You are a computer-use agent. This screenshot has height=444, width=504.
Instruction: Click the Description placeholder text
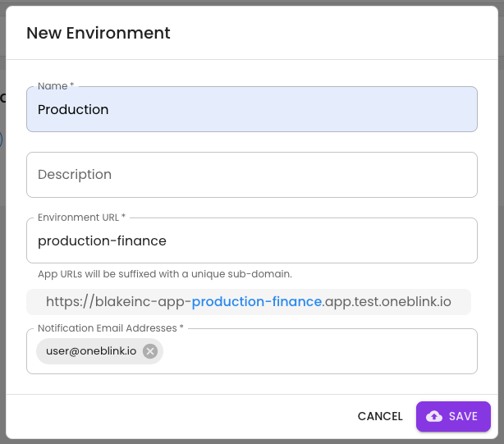75,175
